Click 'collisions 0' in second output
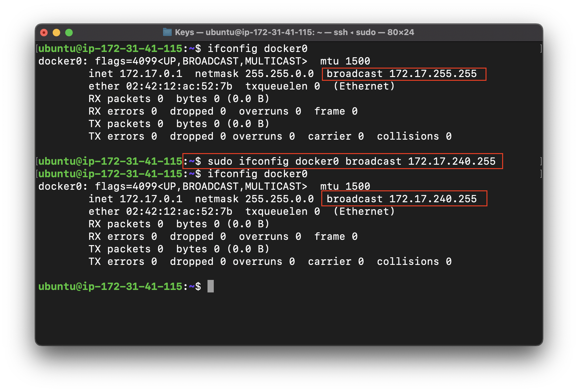The image size is (578, 392). tap(414, 262)
